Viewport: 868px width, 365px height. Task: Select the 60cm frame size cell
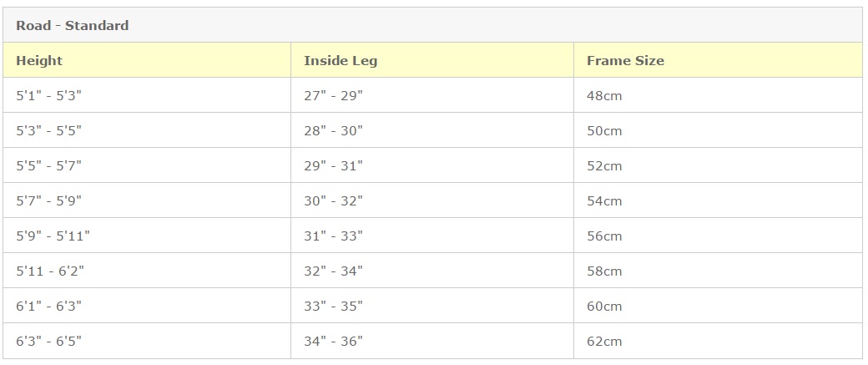pos(604,307)
